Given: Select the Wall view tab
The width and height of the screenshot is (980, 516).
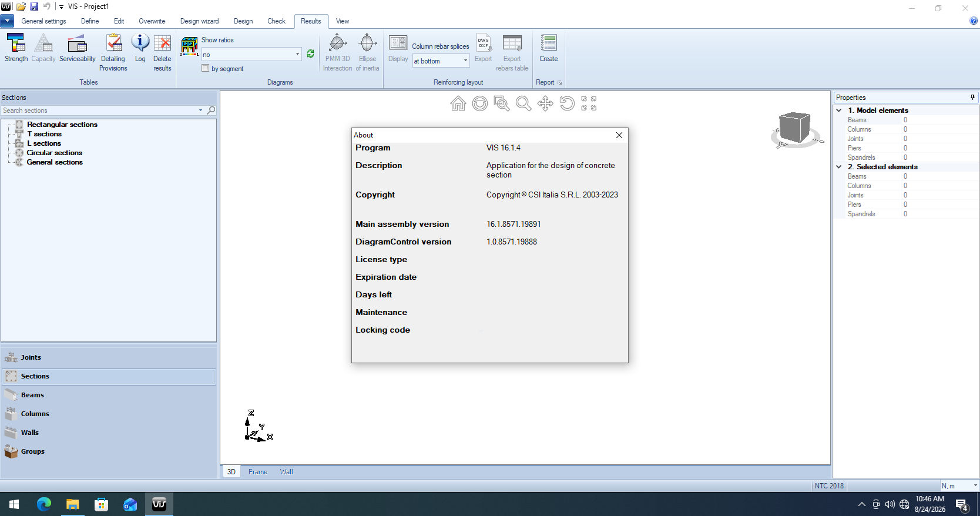Looking at the screenshot, I should (x=286, y=472).
